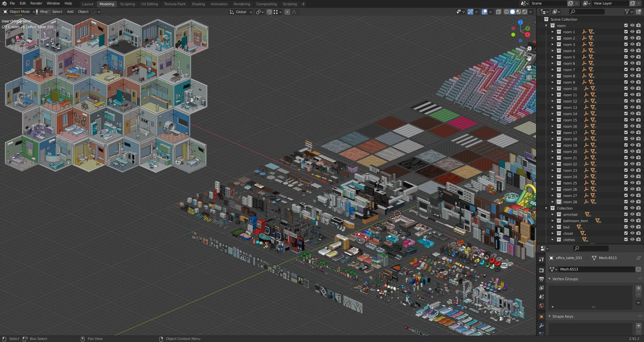644x342 pixels.
Task: Toggle snapping magnet in viewport header
Action: click(x=269, y=12)
